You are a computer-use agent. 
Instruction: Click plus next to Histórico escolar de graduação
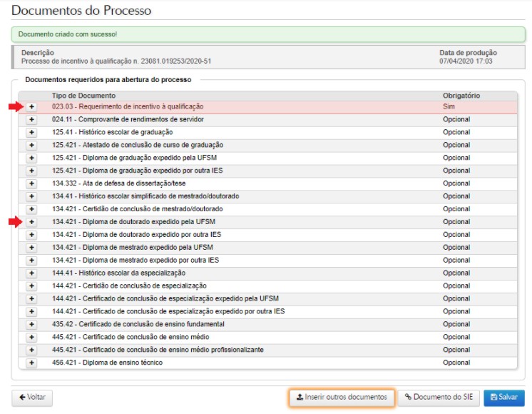(31, 132)
